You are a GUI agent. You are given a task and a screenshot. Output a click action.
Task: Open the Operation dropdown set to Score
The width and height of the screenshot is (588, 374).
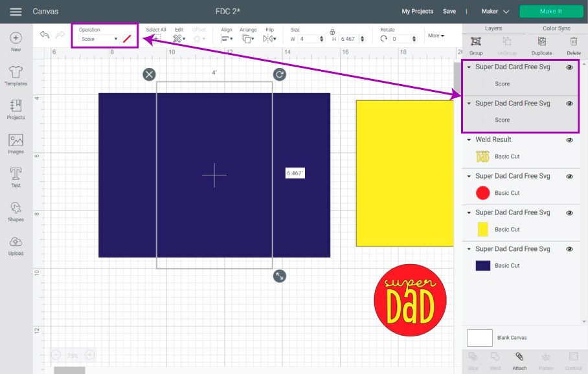tap(99, 39)
